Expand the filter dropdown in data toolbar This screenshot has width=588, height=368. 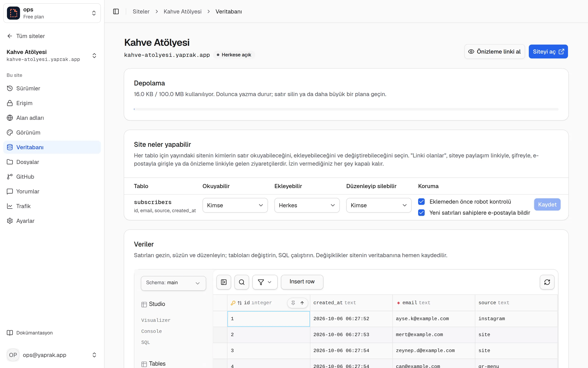[x=265, y=282]
